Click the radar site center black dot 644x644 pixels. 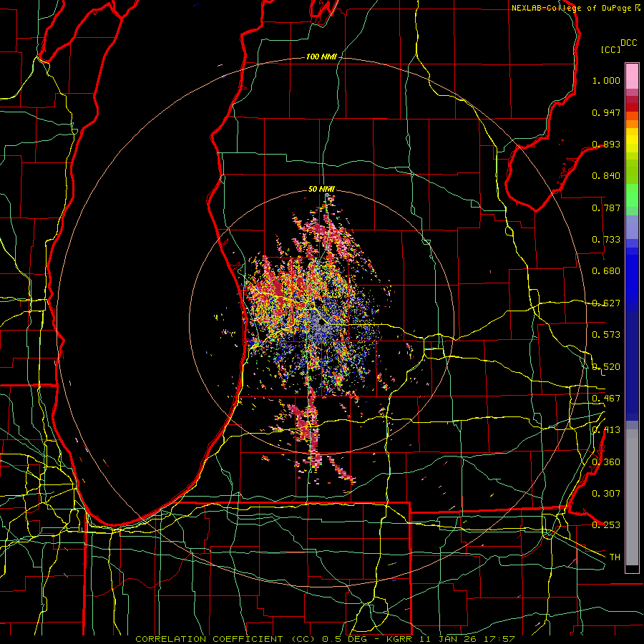tap(321, 321)
